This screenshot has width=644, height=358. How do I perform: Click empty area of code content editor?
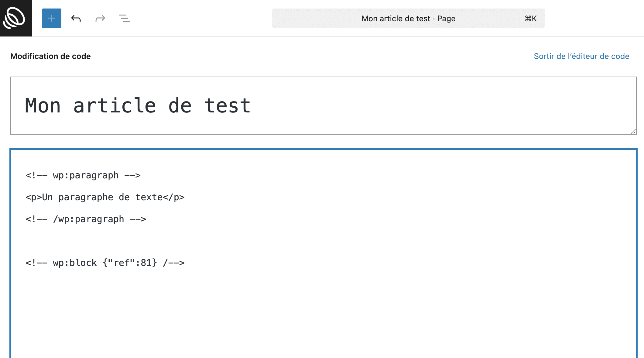pyautogui.click(x=324, y=313)
